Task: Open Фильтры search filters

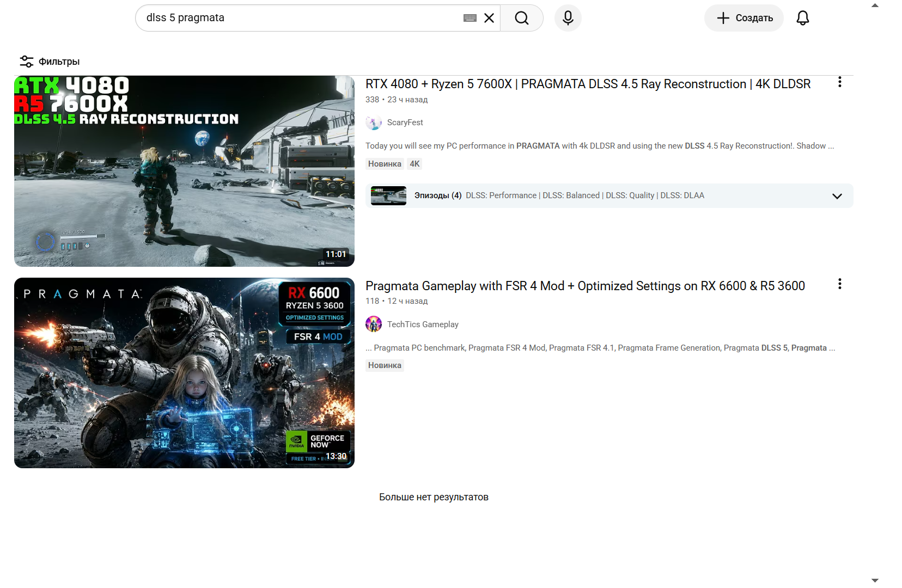Action: click(50, 62)
